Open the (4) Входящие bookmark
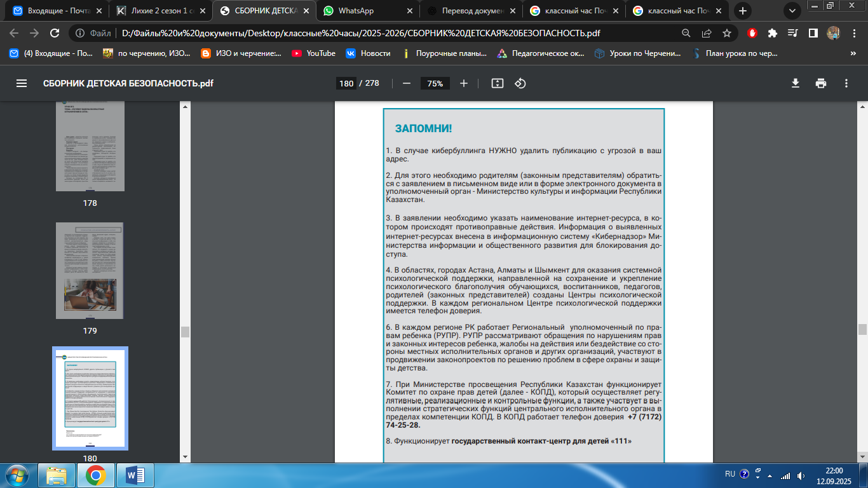 coord(51,53)
